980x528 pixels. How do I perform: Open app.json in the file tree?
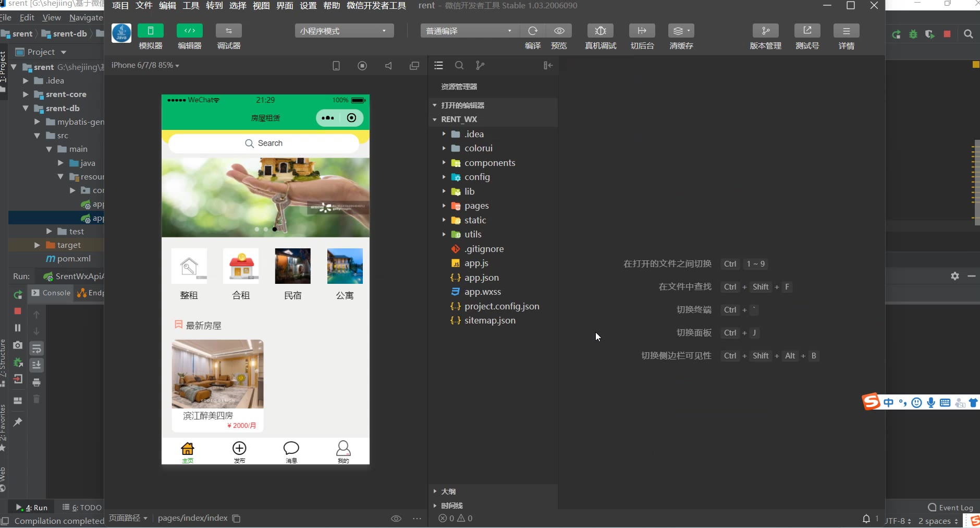point(481,278)
